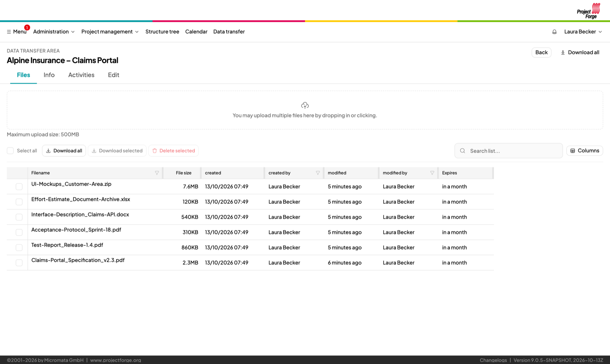The image size is (610, 364).
Task: Click the Download selected button
Action: pos(117,151)
